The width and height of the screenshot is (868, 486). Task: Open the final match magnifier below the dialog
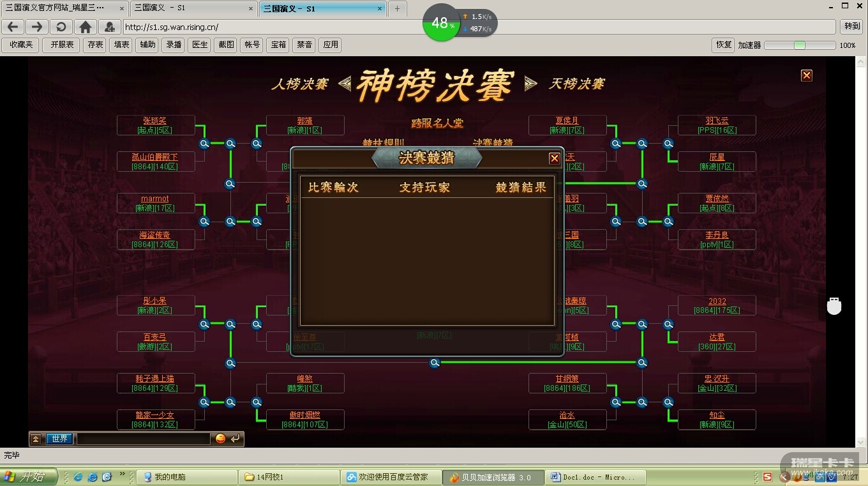tap(435, 363)
